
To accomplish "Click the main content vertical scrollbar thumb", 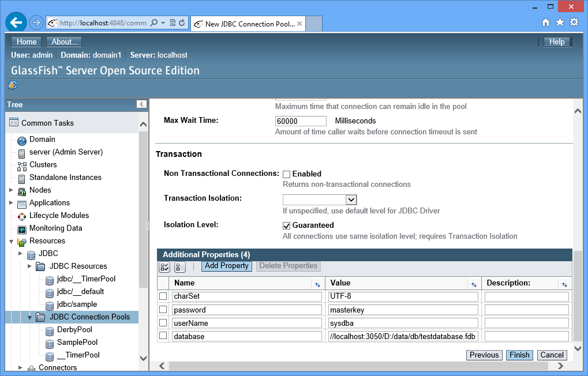I will 578,296.
